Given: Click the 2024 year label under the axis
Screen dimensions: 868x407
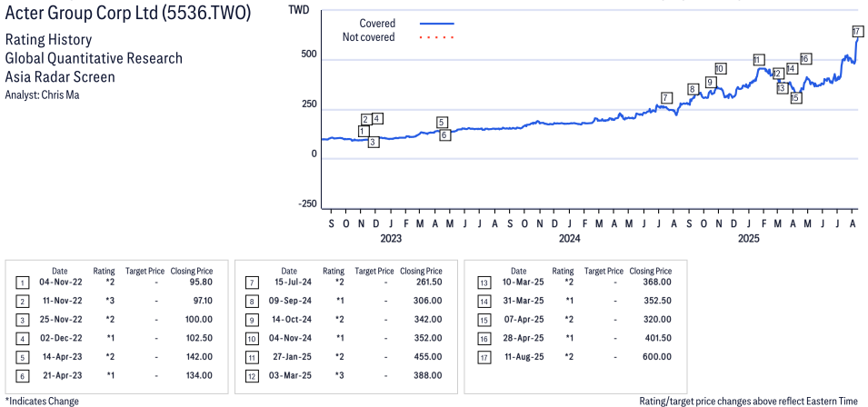Looking at the screenshot, I should point(570,238).
